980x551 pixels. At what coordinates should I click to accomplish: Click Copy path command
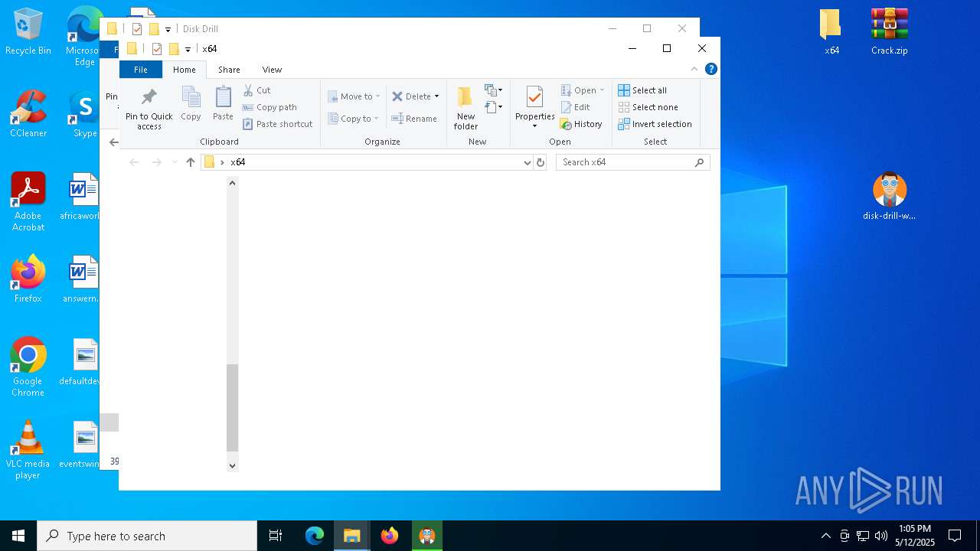click(269, 107)
